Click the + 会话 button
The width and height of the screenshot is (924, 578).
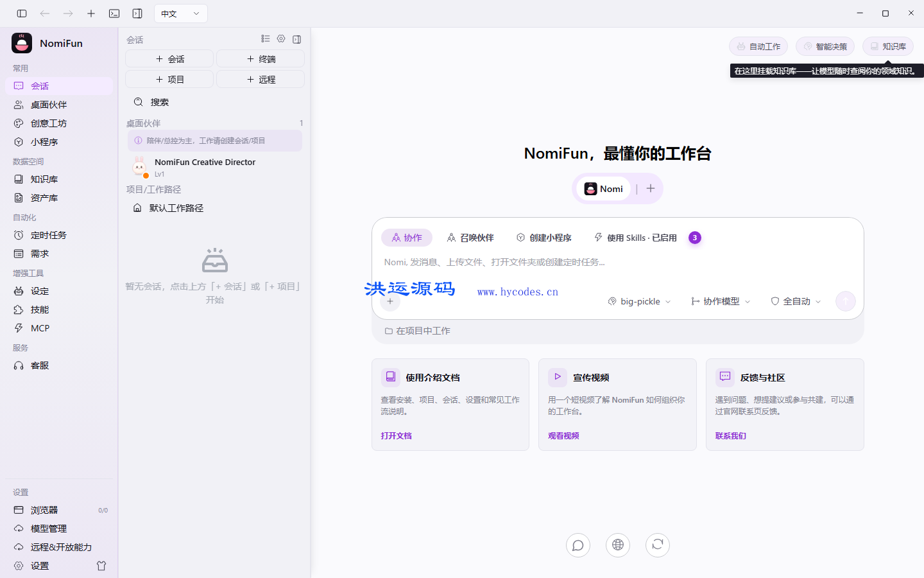click(169, 58)
